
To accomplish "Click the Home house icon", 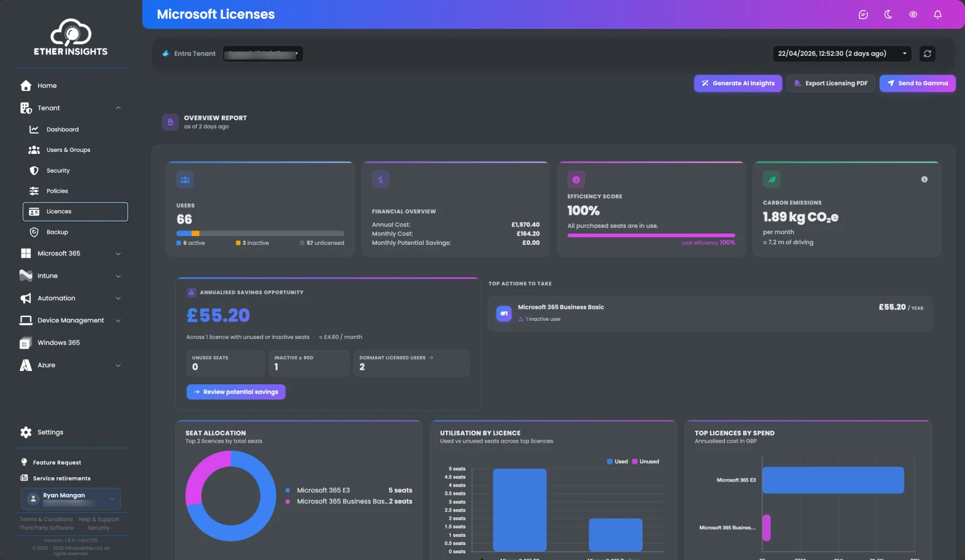I will [26, 85].
